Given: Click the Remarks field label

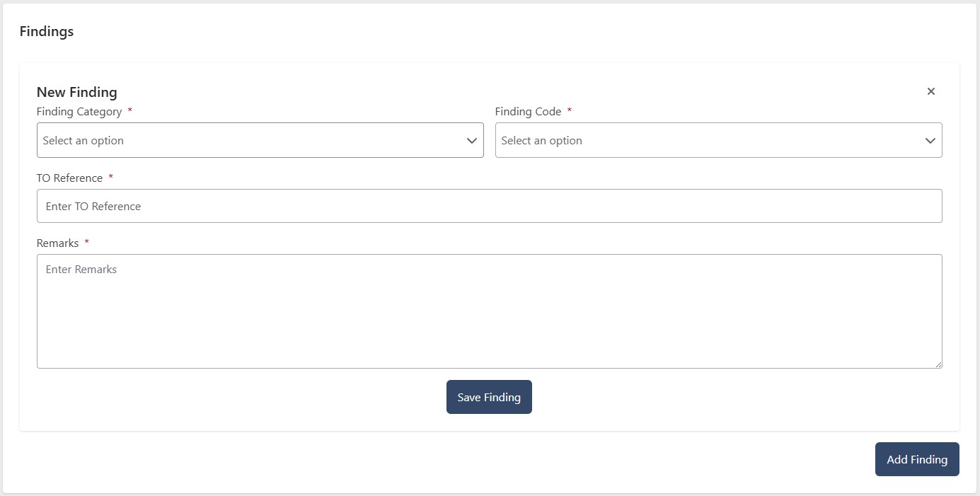Looking at the screenshot, I should pos(57,243).
